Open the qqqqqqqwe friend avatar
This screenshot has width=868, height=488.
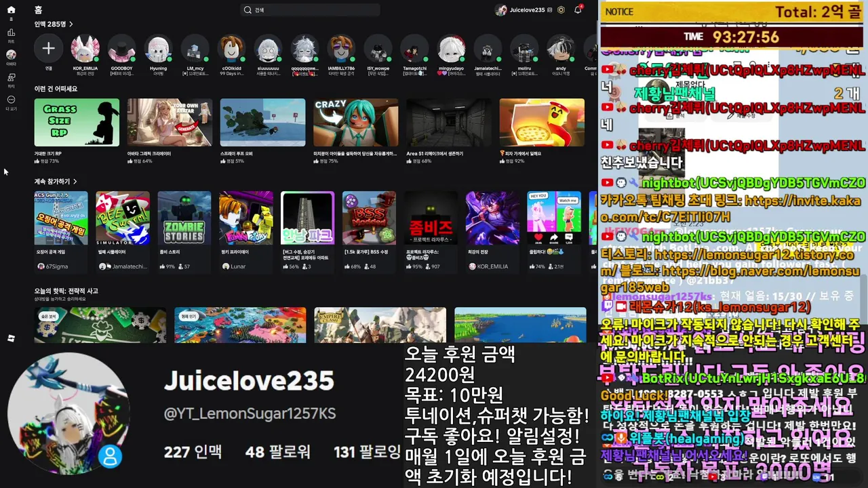pyautogui.click(x=304, y=49)
